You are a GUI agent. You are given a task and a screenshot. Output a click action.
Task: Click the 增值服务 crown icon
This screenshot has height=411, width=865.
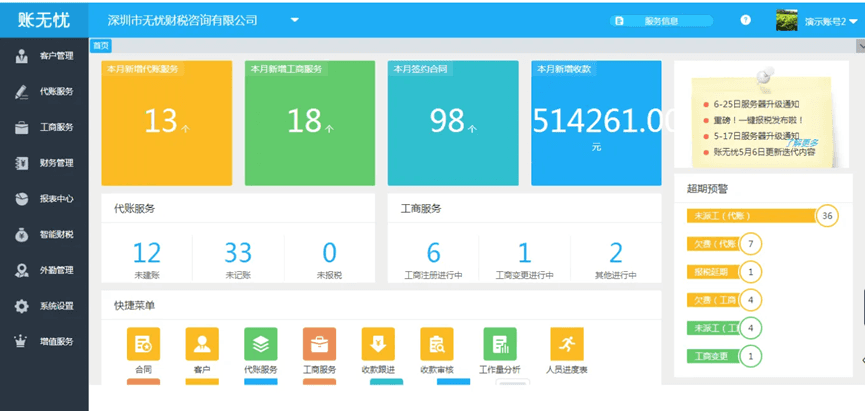[x=22, y=342]
